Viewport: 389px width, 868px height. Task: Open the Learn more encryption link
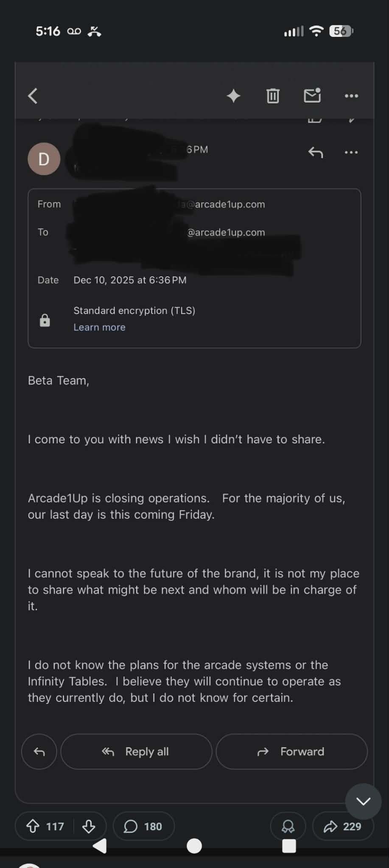tap(99, 327)
